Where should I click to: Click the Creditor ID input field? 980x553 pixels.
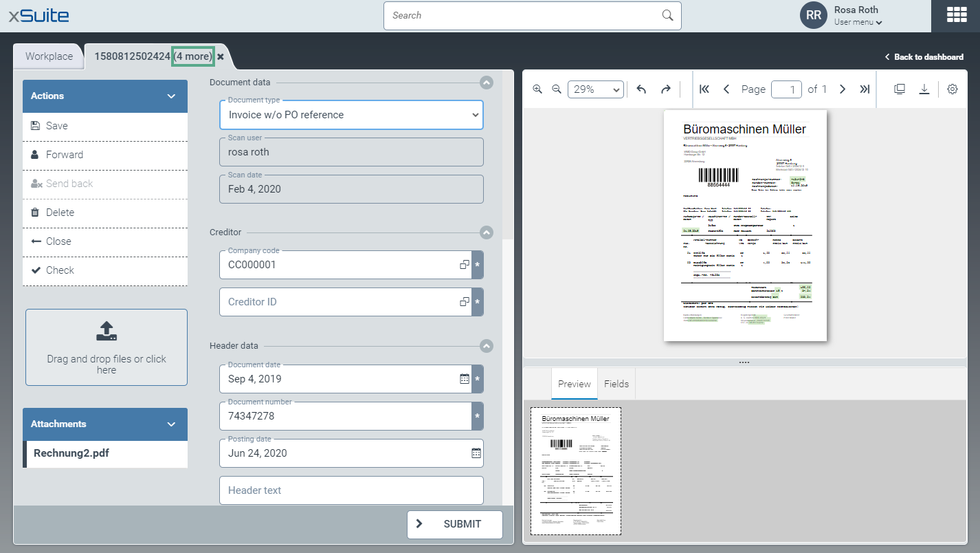click(x=340, y=302)
